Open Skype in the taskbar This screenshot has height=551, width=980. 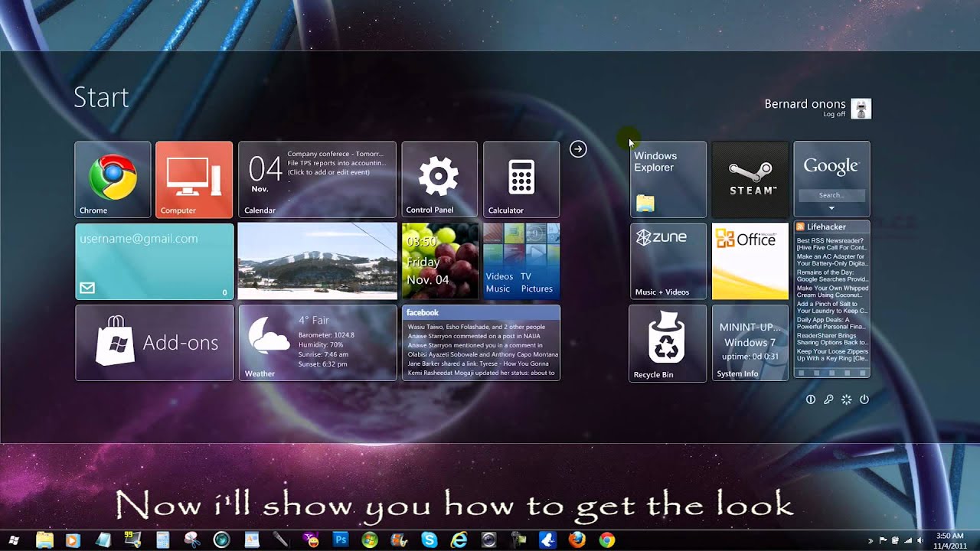tap(430, 540)
